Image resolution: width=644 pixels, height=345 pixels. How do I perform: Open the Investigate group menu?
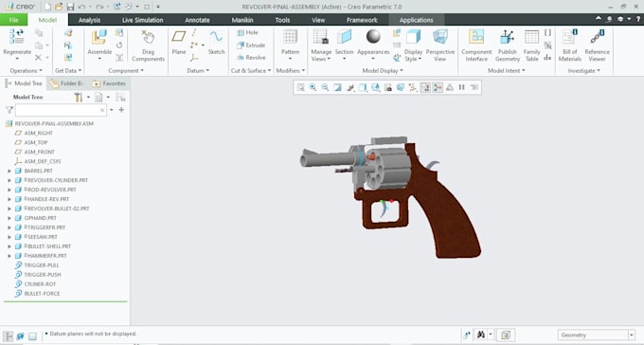(x=583, y=71)
